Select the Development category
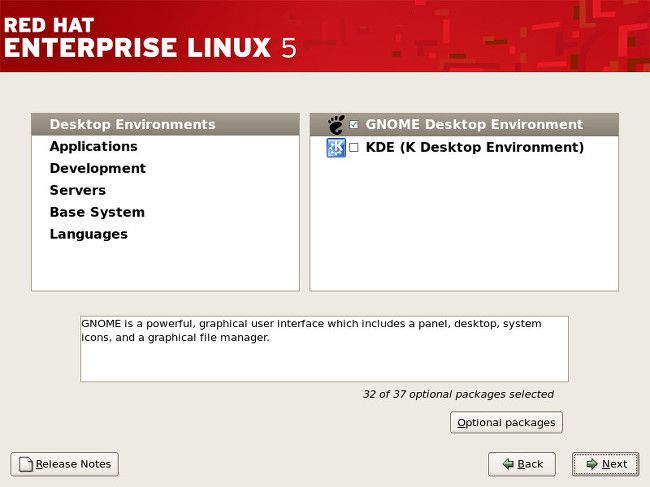The width and height of the screenshot is (650, 487). point(165,168)
